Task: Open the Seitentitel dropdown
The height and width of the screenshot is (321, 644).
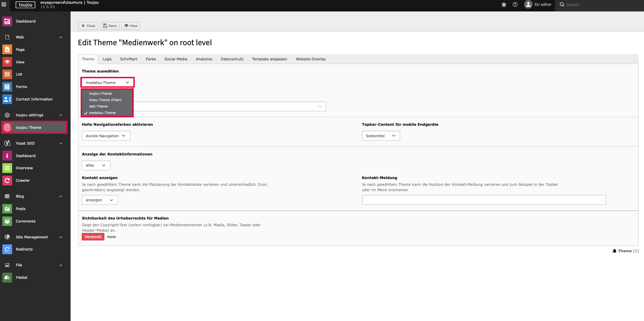Action: (x=381, y=136)
